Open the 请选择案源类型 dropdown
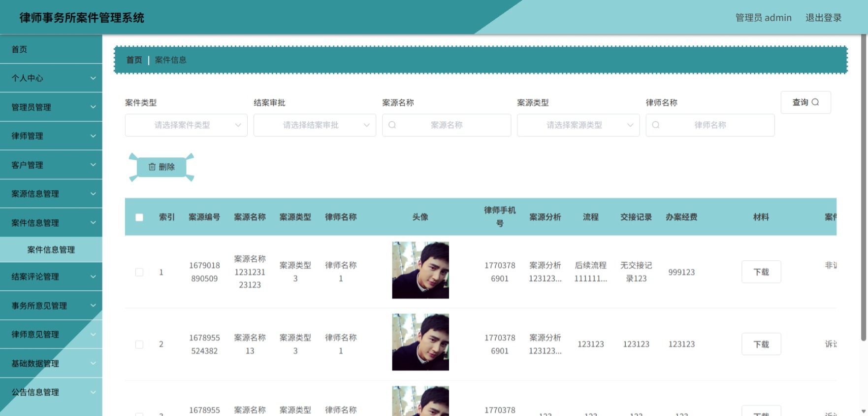 (578, 125)
